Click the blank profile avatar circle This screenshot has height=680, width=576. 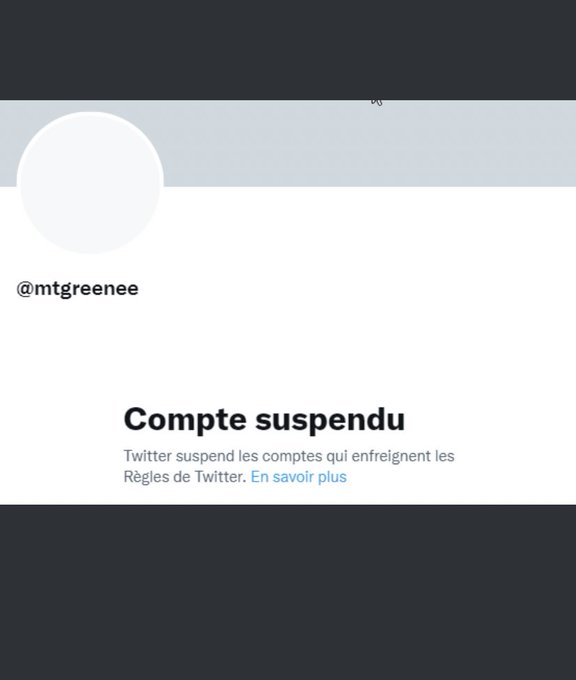(90, 183)
